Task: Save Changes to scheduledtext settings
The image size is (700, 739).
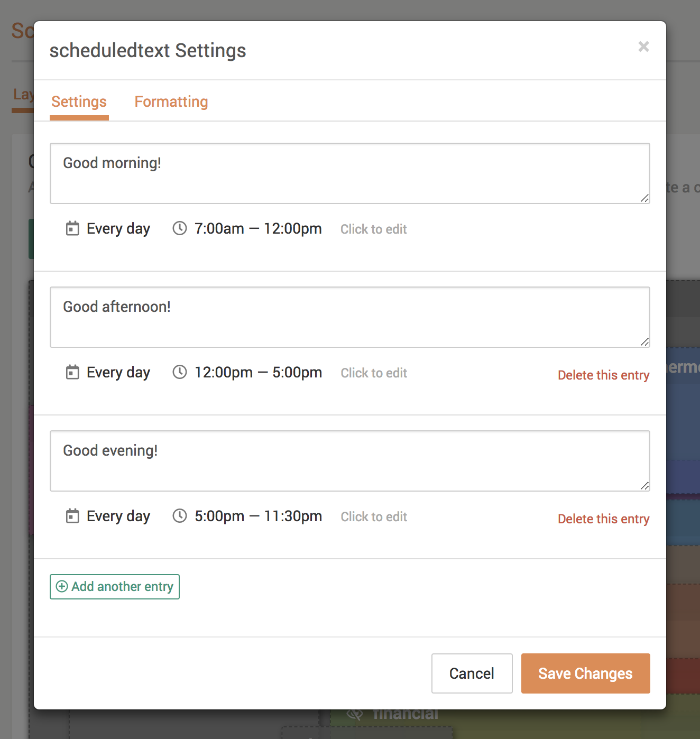Action: pyautogui.click(x=585, y=673)
